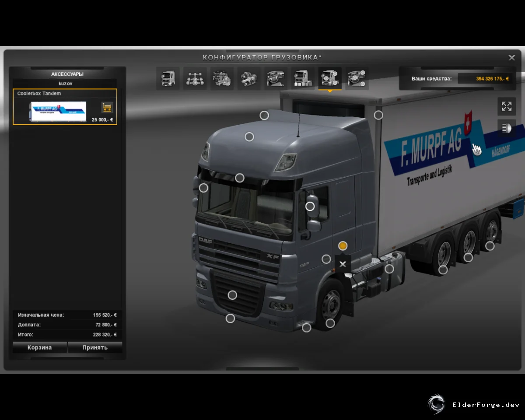This screenshot has width=525, height=420.
Task: Select the front wheel accessory node
Action: (x=330, y=323)
